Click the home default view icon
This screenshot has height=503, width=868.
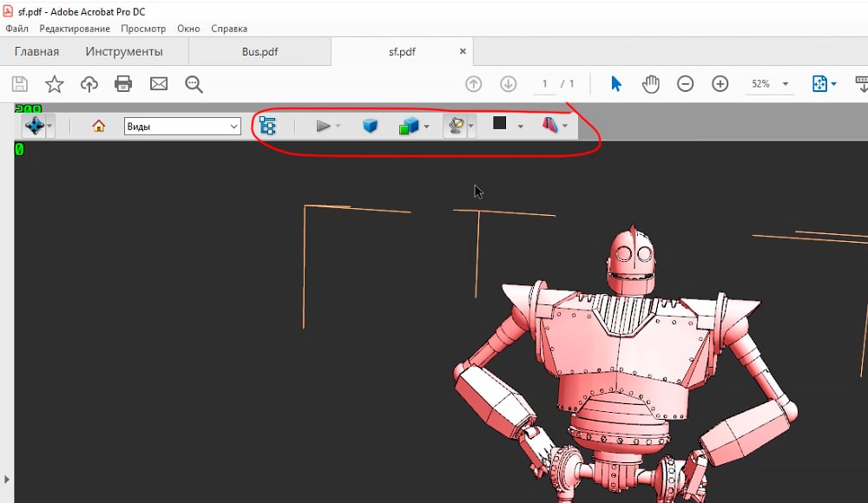point(98,126)
